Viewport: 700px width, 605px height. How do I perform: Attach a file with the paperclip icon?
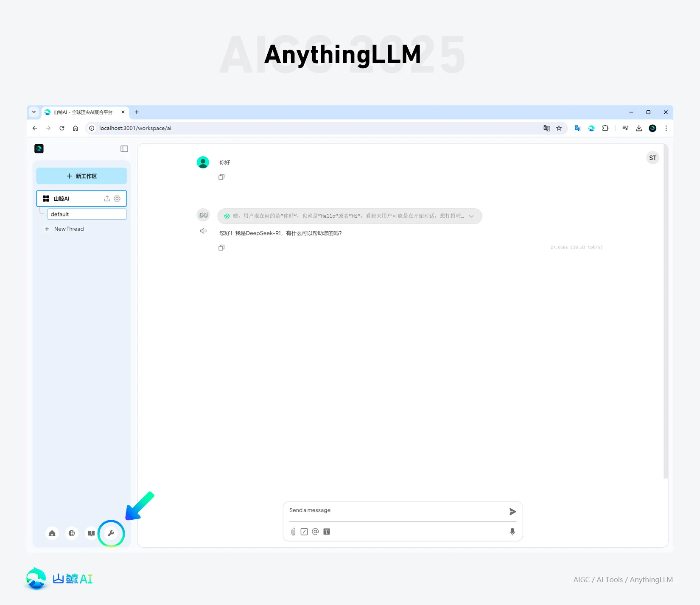(293, 532)
